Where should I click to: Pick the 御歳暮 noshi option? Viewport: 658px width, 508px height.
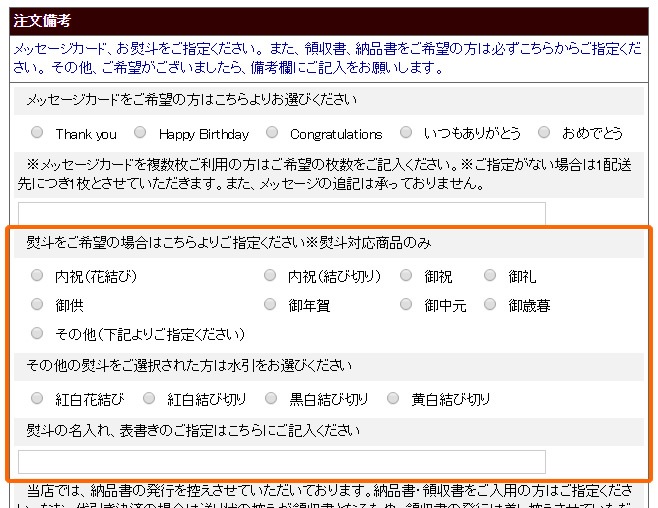(490, 304)
